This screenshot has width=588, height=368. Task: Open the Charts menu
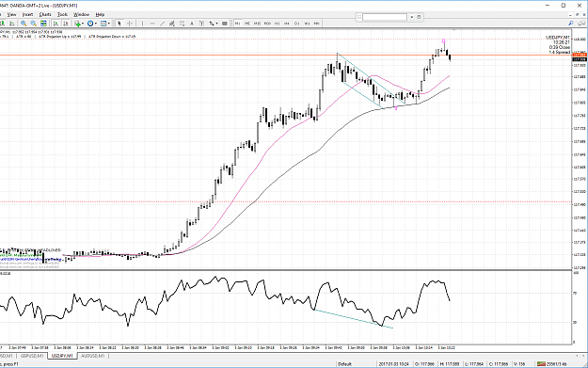[45, 14]
